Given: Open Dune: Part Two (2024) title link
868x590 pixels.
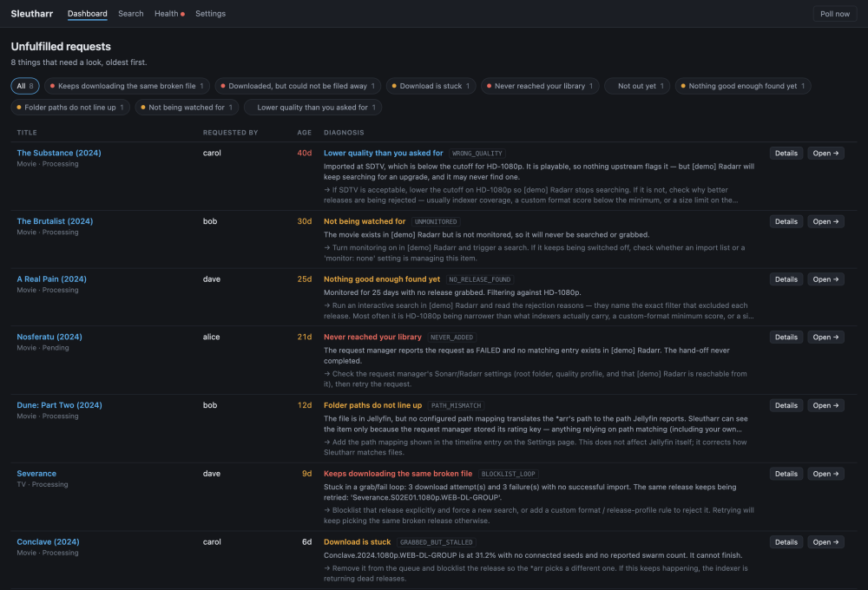Looking at the screenshot, I should point(59,405).
